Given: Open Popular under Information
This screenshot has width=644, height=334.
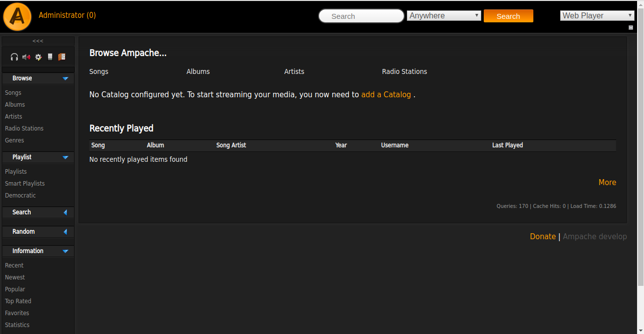Looking at the screenshot, I should point(15,289).
